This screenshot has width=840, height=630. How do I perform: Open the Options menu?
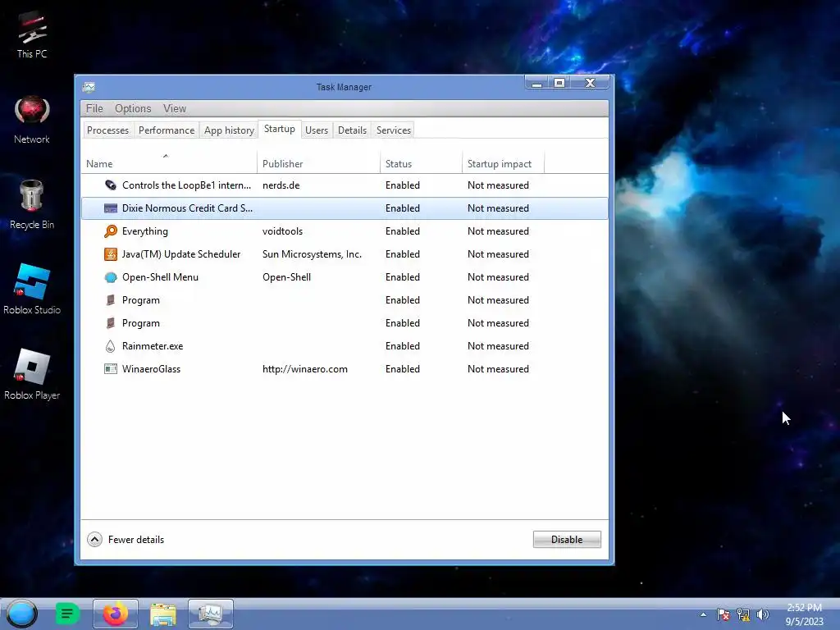coord(133,109)
